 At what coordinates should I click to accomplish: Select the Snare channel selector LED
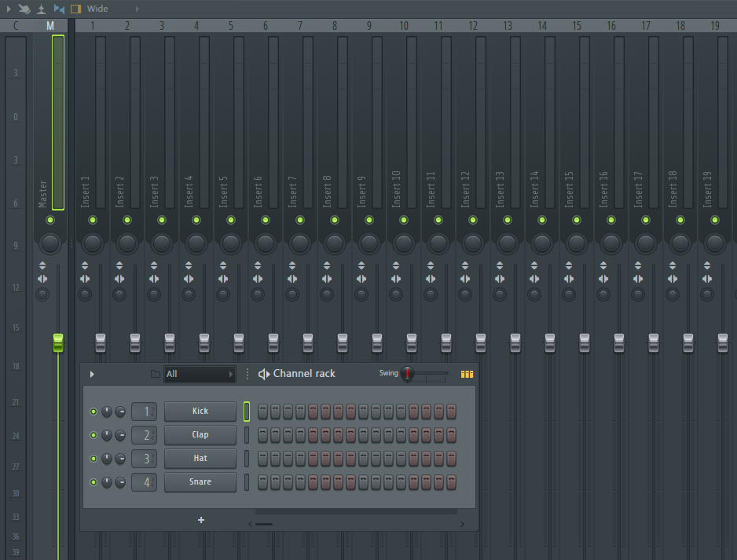pyautogui.click(x=247, y=482)
